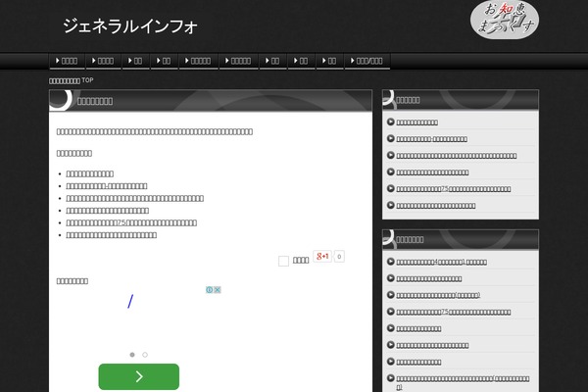Viewport: 588px width, 392px height.
Task: Open the main bullet list link containing a colon
Action: pos(107,186)
